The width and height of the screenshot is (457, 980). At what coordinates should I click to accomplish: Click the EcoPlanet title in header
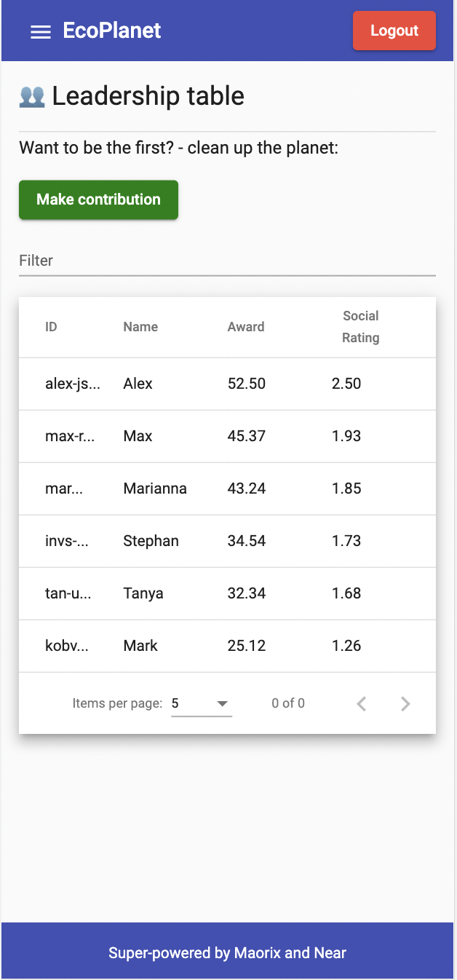(x=112, y=31)
